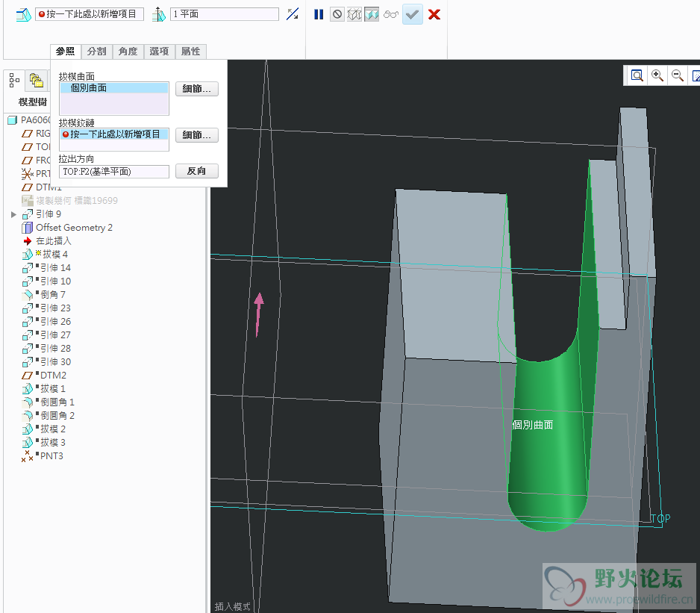Image resolution: width=700 pixels, height=613 pixels.
Task: Click the zoom out icon
Action: [677, 75]
